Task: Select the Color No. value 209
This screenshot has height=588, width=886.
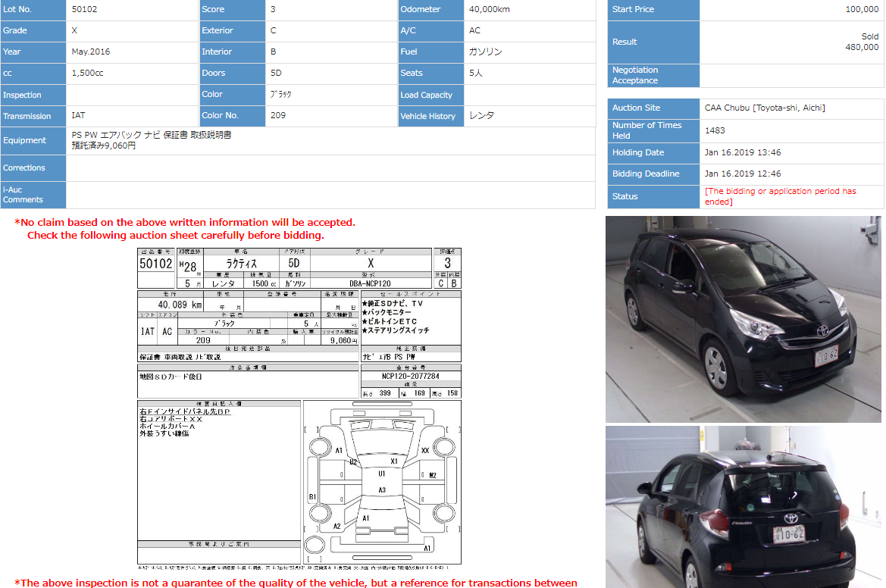Action: pos(278,116)
